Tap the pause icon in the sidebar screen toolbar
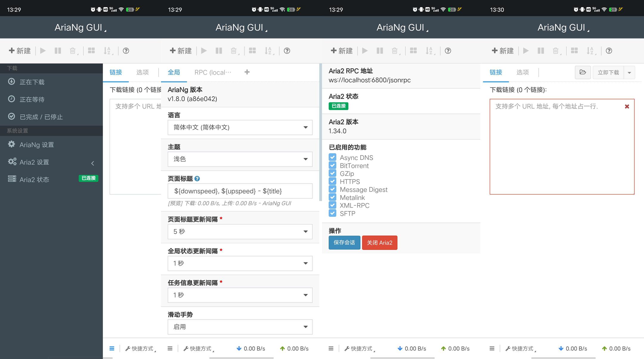644x359 pixels. tap(58, 51)
